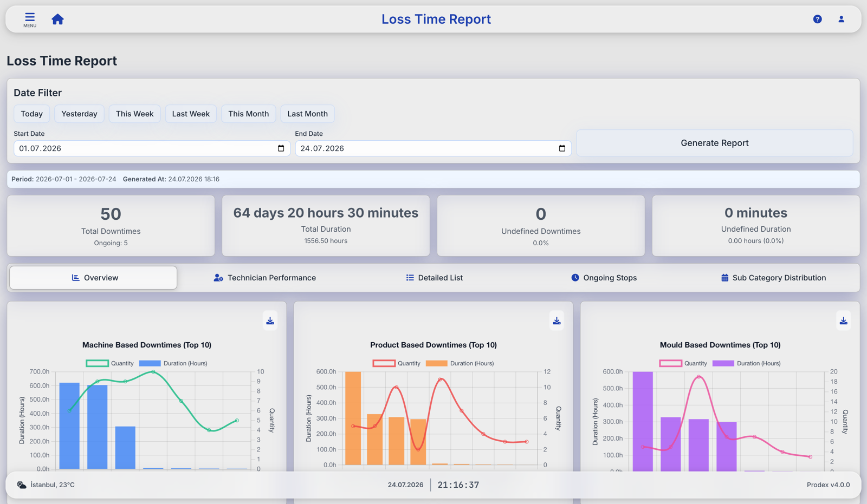Click the Generated At 24.07.2026 18:16 text
Screen dimensions: 867x504
pos(171,179)
